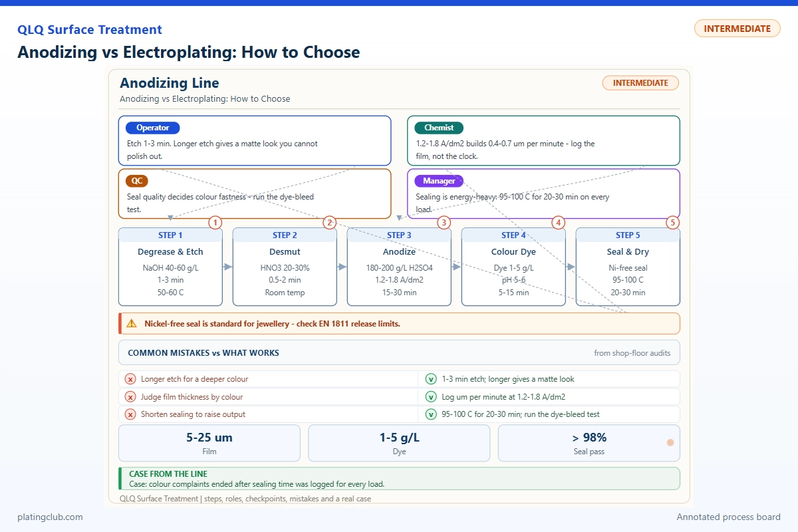This screenshot has height=532, width=798.
Task: Click the "Annotated process board" footer label
Action: click(729, 517)
